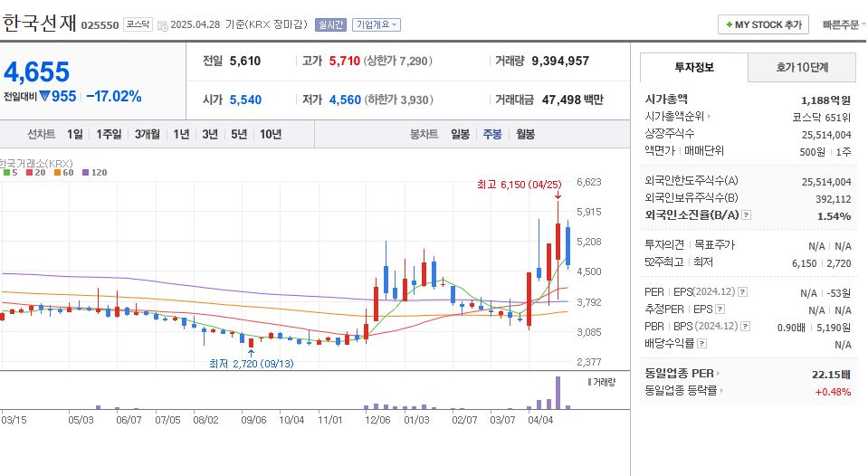Select the 5년 line chart period
This screenshot has height=476, width=868.
(x=239, y=134)
